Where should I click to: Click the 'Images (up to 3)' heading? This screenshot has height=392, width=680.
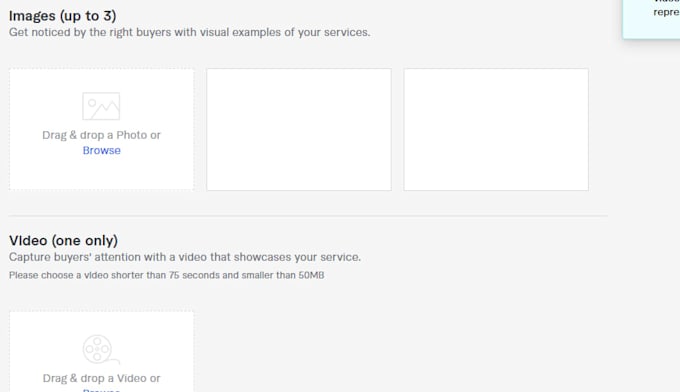point(63,16)
